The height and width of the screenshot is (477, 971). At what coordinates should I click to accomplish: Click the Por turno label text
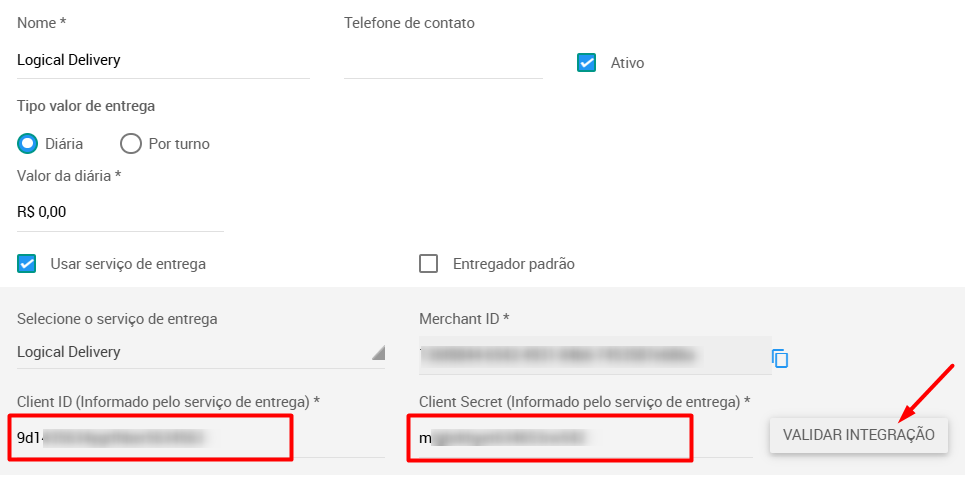[x=179, y=144]
